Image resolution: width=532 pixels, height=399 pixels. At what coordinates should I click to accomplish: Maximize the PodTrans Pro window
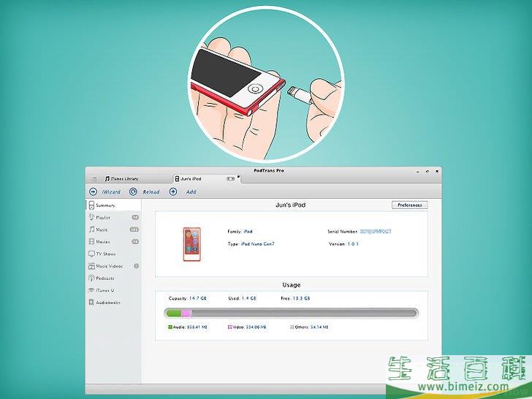pyautogui.click(x=427, y=172)
